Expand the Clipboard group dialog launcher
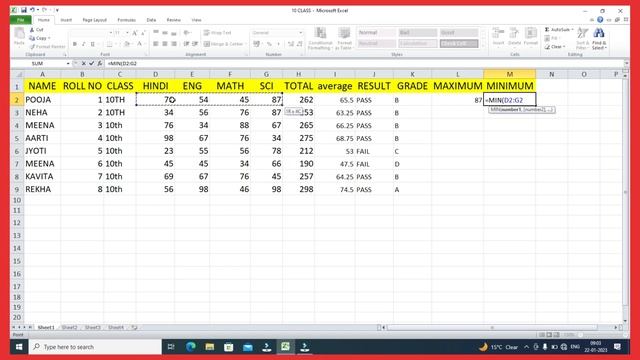The width and height of the screenshot is (640, 360). click(x=64, y=54)
